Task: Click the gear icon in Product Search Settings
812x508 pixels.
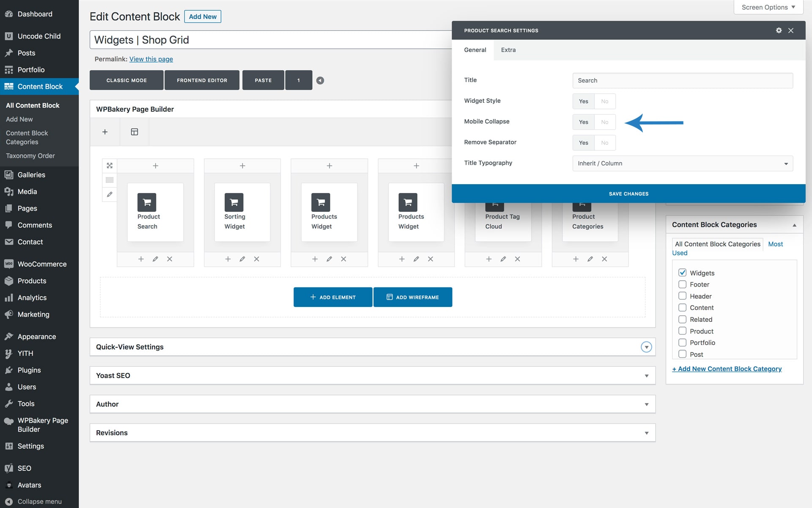Action: [x=779, y=30]
